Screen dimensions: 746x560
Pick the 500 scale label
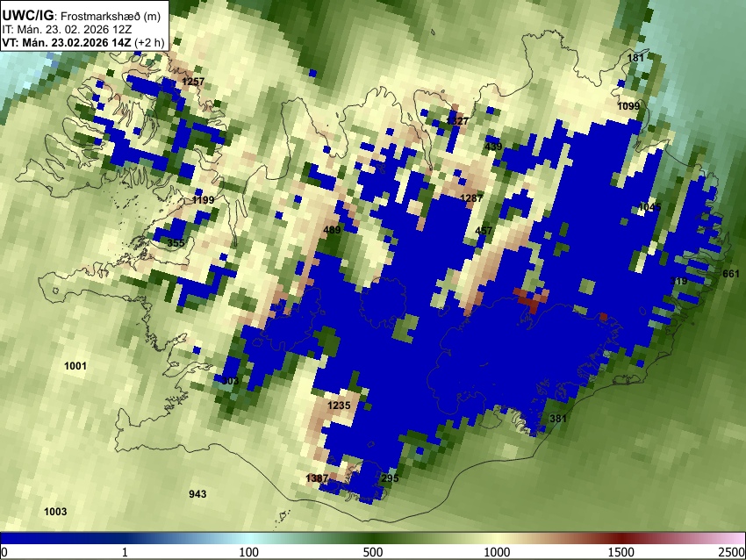(x=373, y=552)
